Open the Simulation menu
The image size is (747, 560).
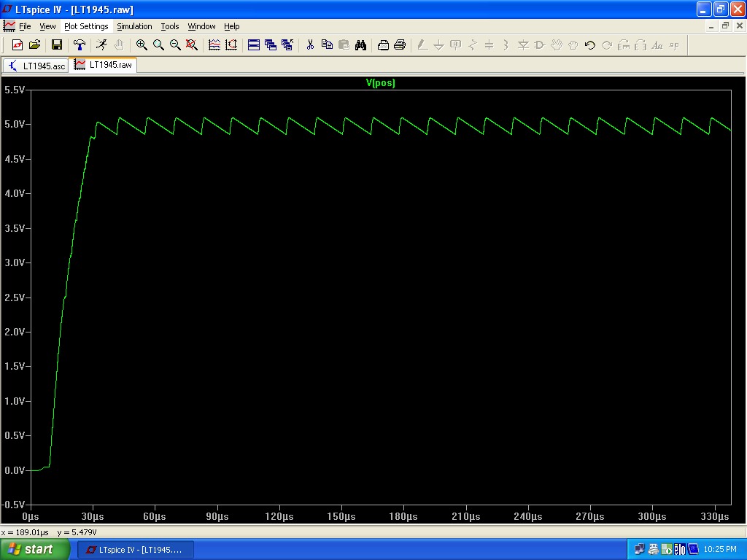point(134,26)
